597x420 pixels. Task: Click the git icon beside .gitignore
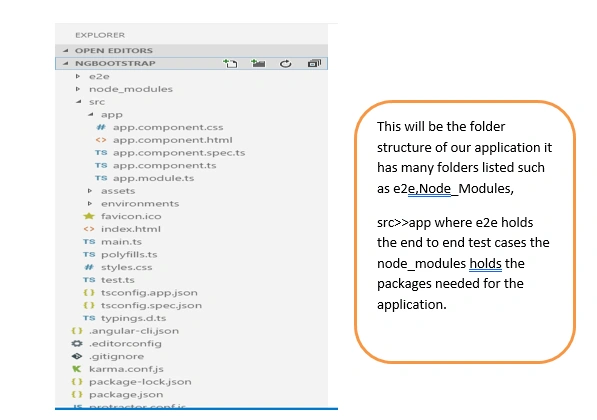(x=77, y=356)
